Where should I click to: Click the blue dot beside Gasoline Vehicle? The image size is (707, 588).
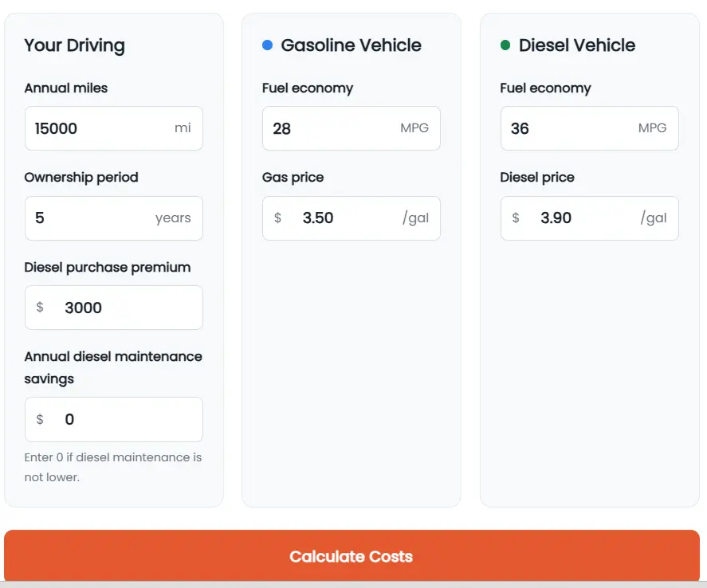[267, 45]
